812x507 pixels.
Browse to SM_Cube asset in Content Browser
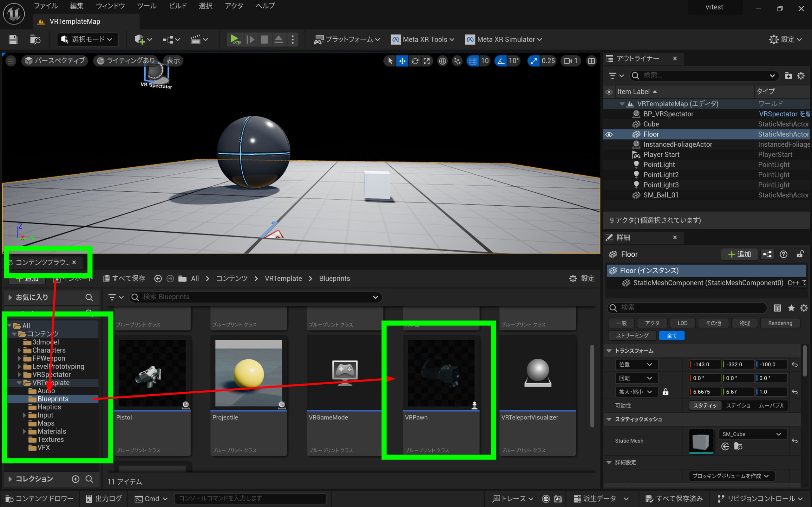click(738, 446)
